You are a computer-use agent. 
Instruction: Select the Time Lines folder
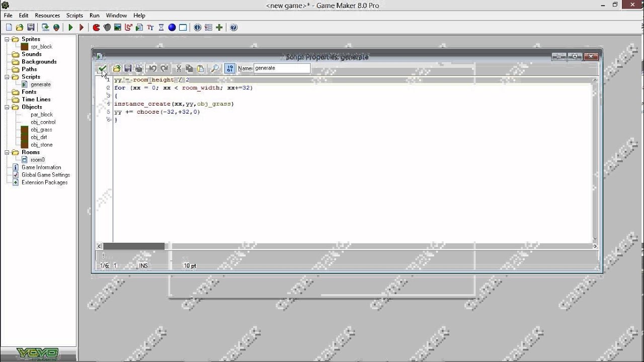(36, 100)
